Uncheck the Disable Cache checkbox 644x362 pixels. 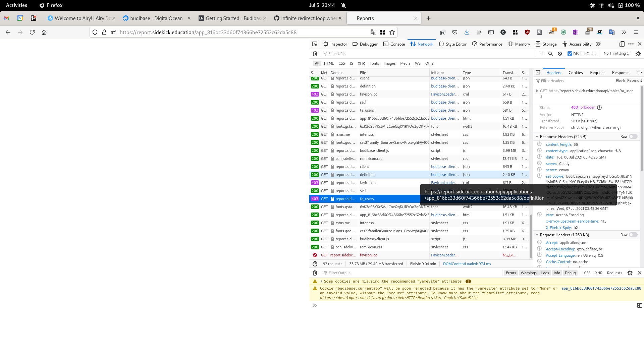[x=569, y=54]
